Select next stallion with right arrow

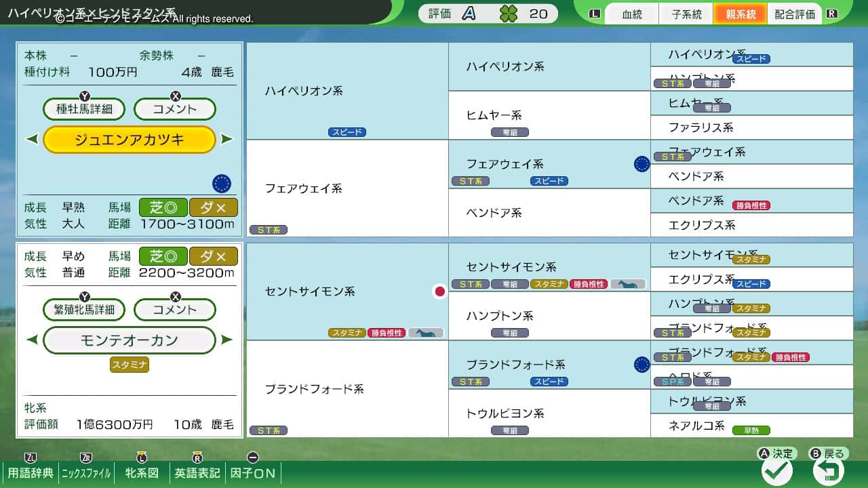click(227, 140)
